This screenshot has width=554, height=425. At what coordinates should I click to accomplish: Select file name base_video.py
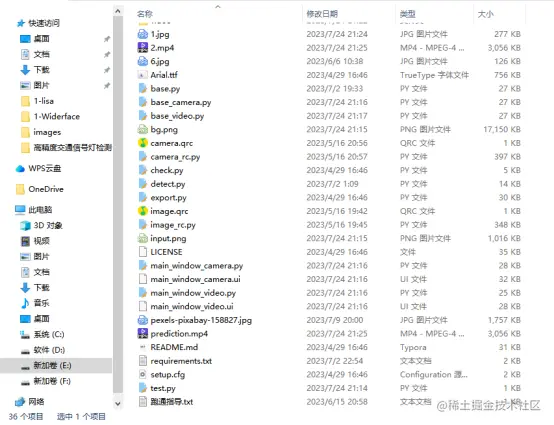pyautogui.click(x=177, y=116)
